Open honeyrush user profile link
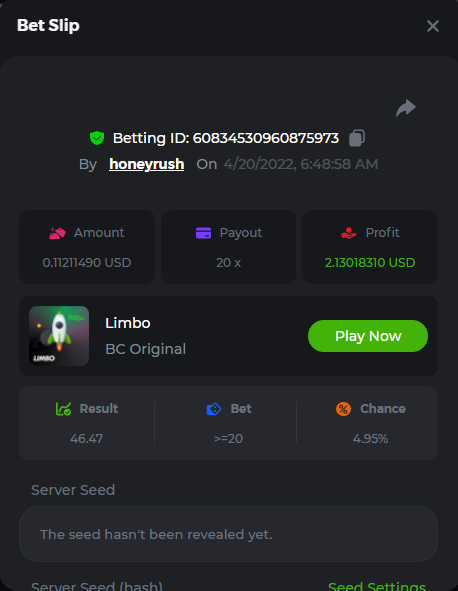This screenshot has width=458, height=591. point(147,164)
